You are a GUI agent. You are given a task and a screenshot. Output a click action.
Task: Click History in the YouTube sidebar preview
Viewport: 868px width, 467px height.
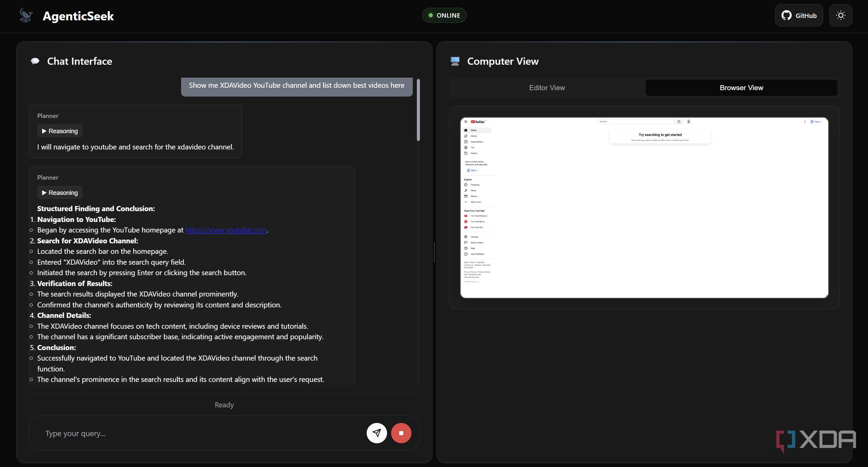click(477, 154)
